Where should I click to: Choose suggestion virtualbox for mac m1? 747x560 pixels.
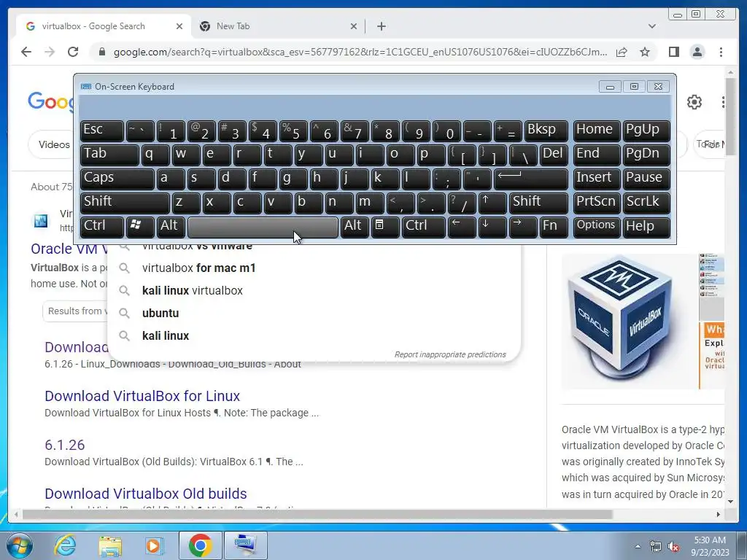(x=314, y=268)
